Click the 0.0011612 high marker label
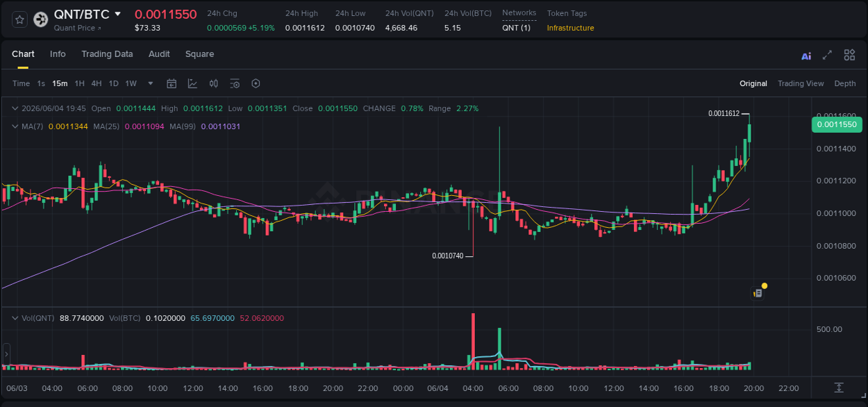 pyautogui.click(x=724, y=113)
